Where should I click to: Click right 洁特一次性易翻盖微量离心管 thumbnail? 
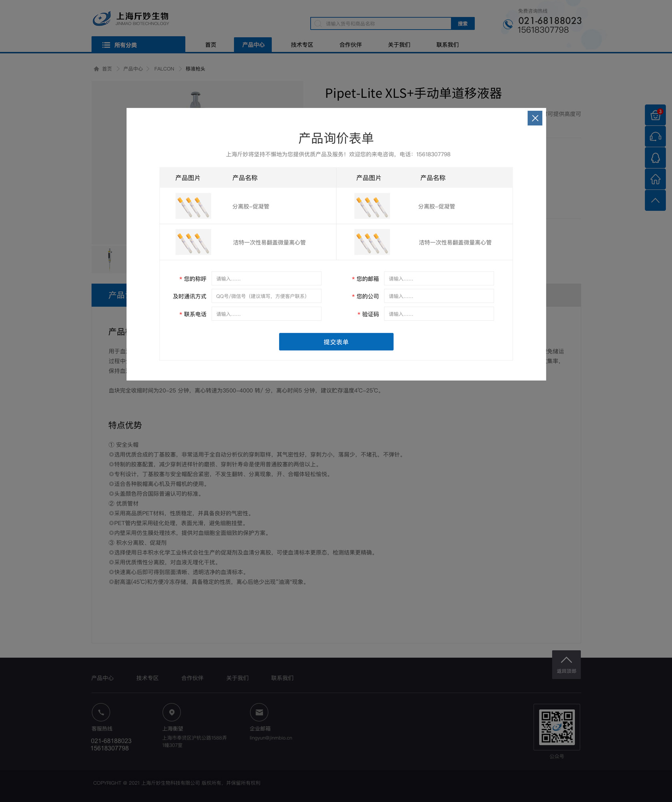click(x=372, y=242)
